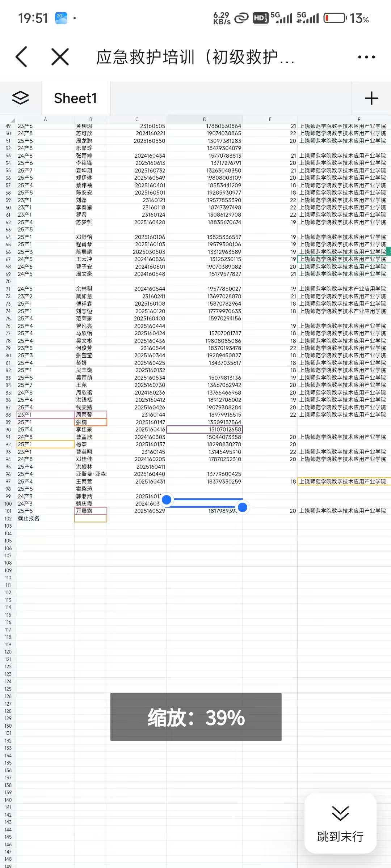Select column A header

[45, 119]
